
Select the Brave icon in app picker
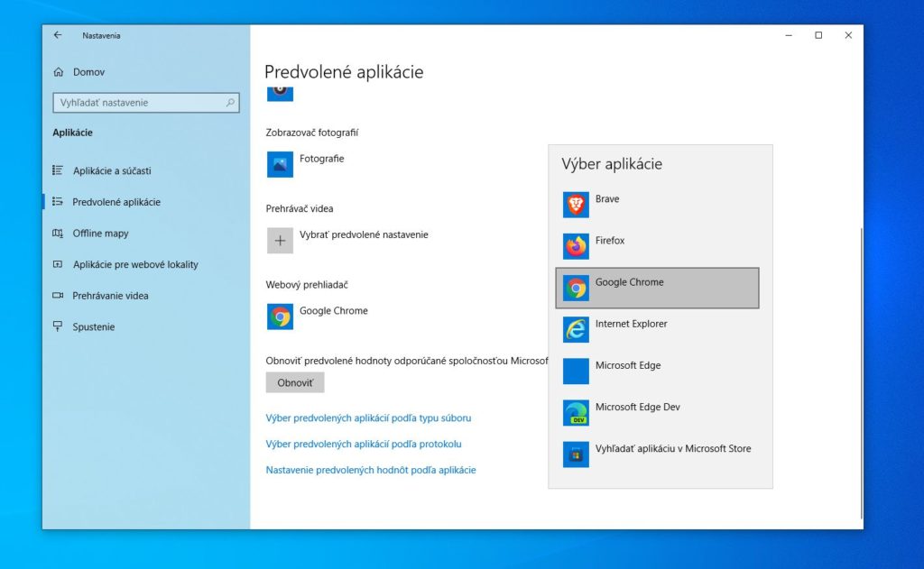click(576, 205)
